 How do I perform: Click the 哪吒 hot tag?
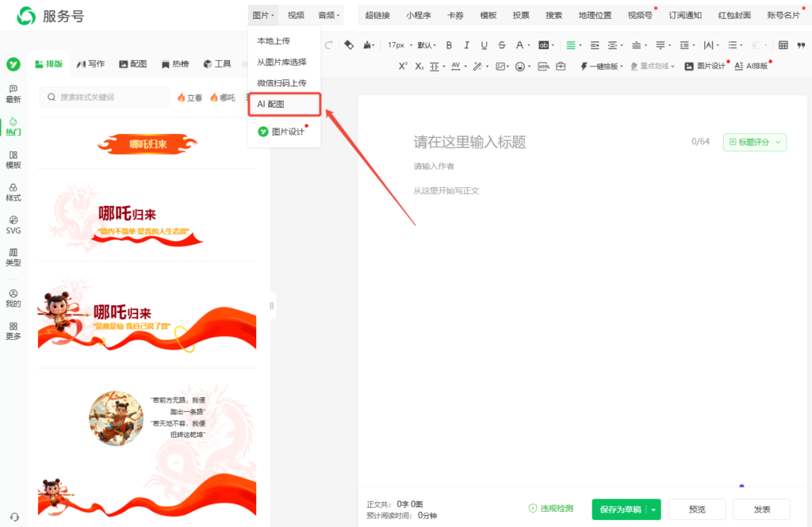tap(223, 97)
